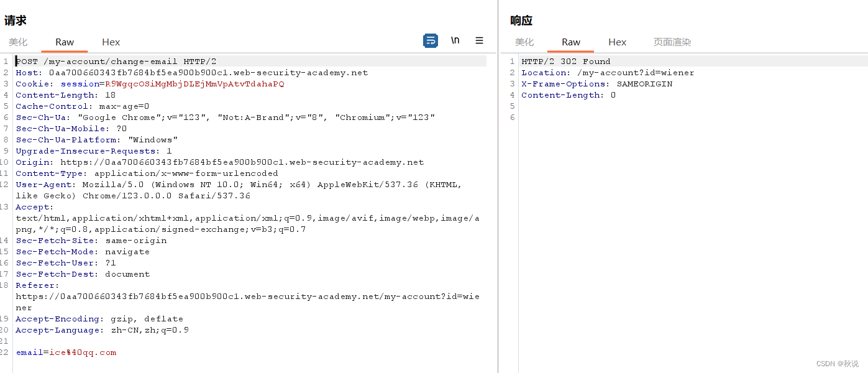
Task: Select the request Raw tab
Action: (65, 42)
